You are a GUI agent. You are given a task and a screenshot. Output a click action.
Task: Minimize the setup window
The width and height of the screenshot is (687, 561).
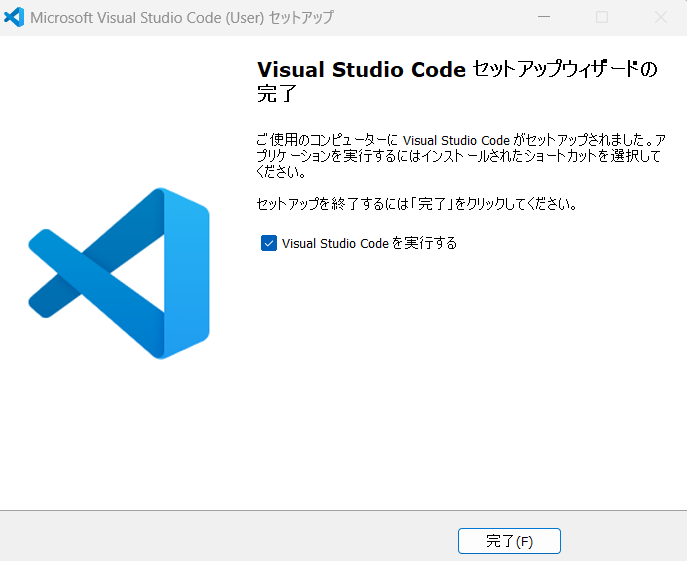point(544,18)
